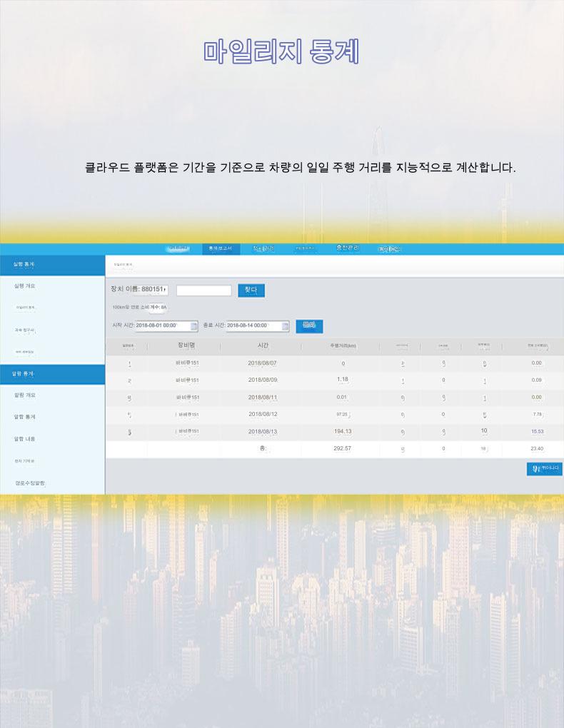Screen dimensions: 564x728
Task: Select the start time field 2018-08-01 00:00
Action: coord(161,326)
